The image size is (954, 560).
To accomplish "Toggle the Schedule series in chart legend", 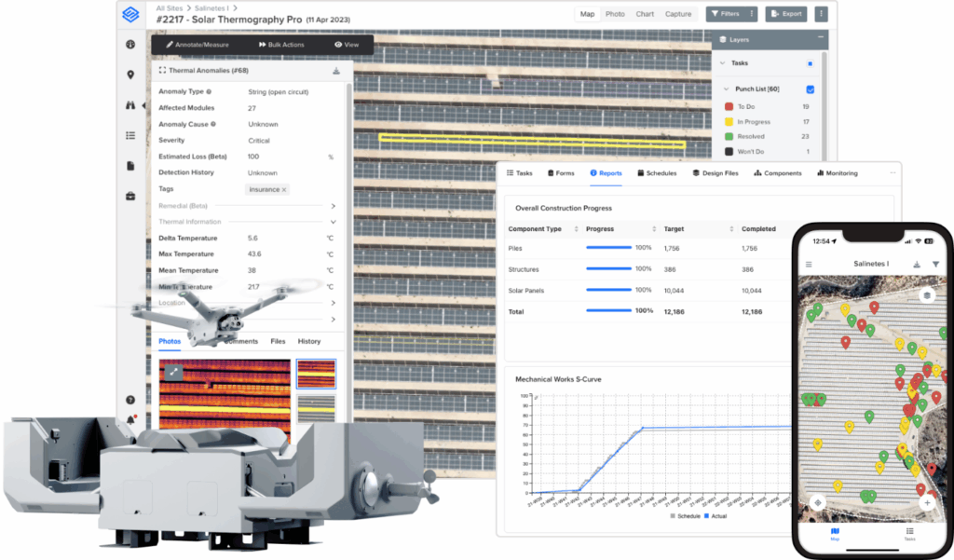I will [685, 516].
